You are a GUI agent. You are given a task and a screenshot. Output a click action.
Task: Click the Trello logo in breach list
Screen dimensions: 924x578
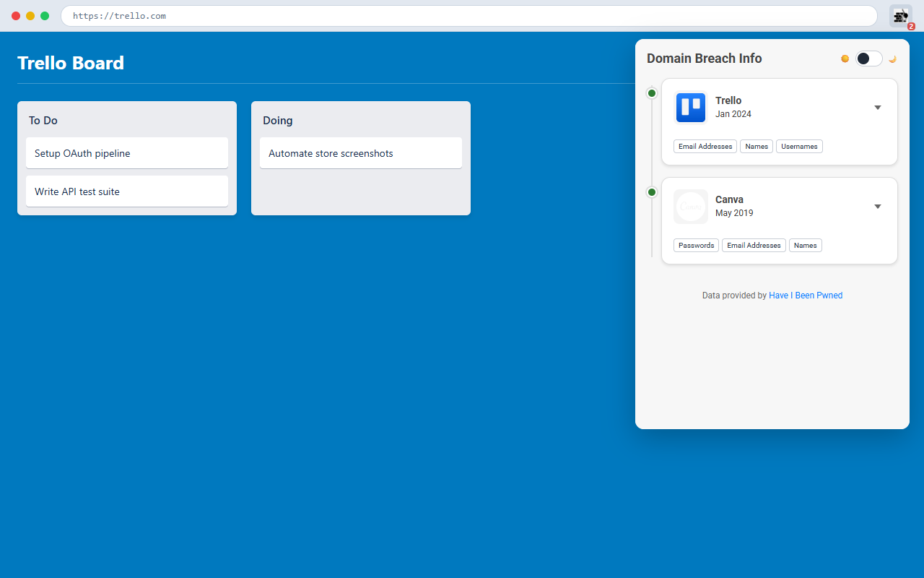pos(691,108)
